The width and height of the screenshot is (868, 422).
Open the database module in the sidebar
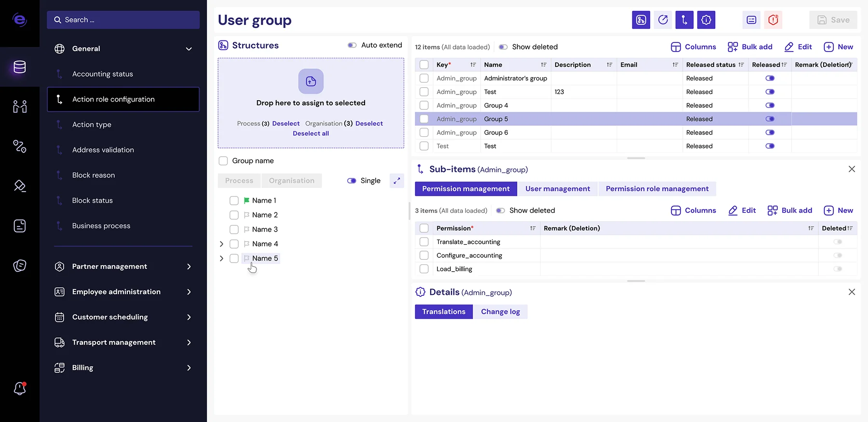point(20,67)
